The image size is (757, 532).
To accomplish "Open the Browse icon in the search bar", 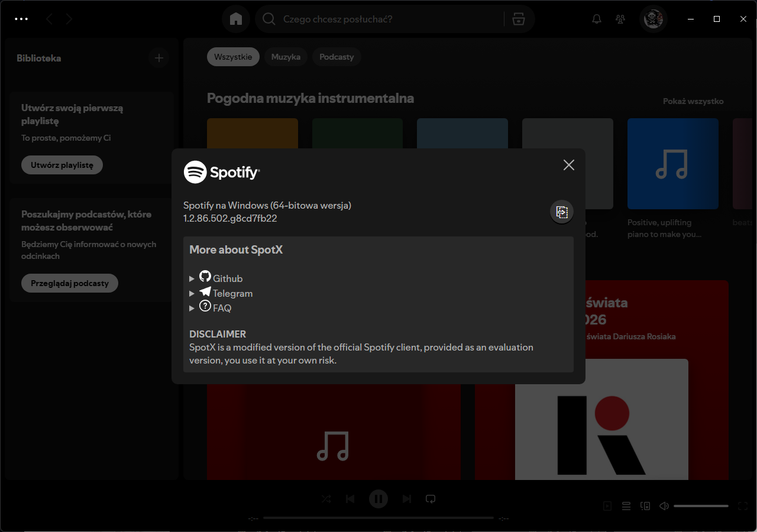I will 519,19.
